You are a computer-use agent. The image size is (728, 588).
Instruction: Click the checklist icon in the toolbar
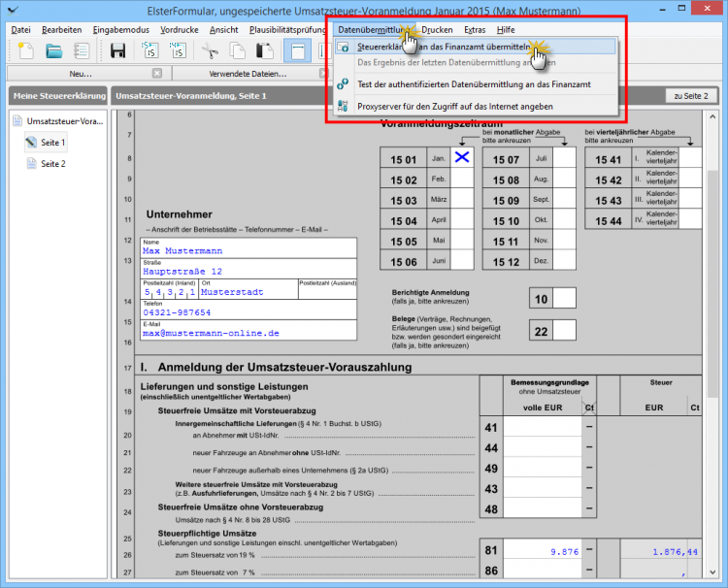pyautogui.click(x=83, y=49)
